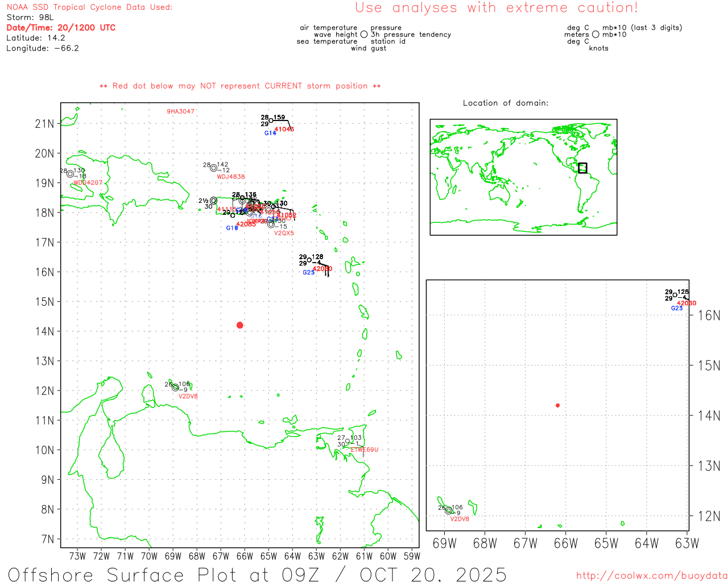728x582 pixels.
Task: Click the WDD4207 station label
Action: point(88,182)
